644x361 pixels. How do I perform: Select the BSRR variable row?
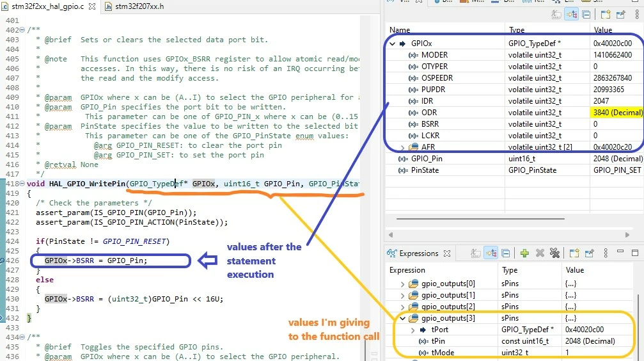click(515, 124)
